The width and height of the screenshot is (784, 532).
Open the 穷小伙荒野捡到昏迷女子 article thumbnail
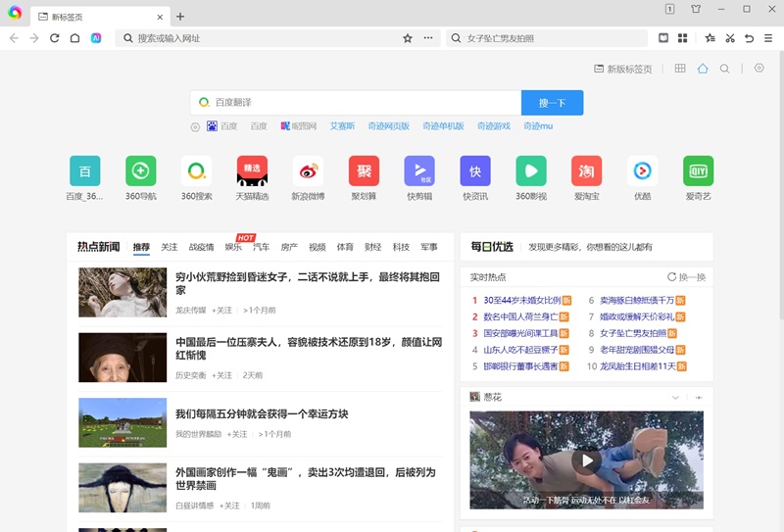point(122,293)
